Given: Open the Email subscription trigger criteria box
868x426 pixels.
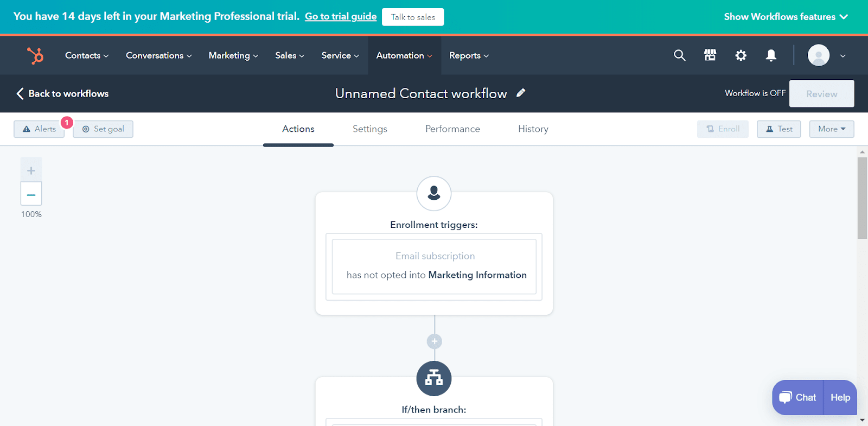Looking at the screenshot, I should (x=434, y=266).
